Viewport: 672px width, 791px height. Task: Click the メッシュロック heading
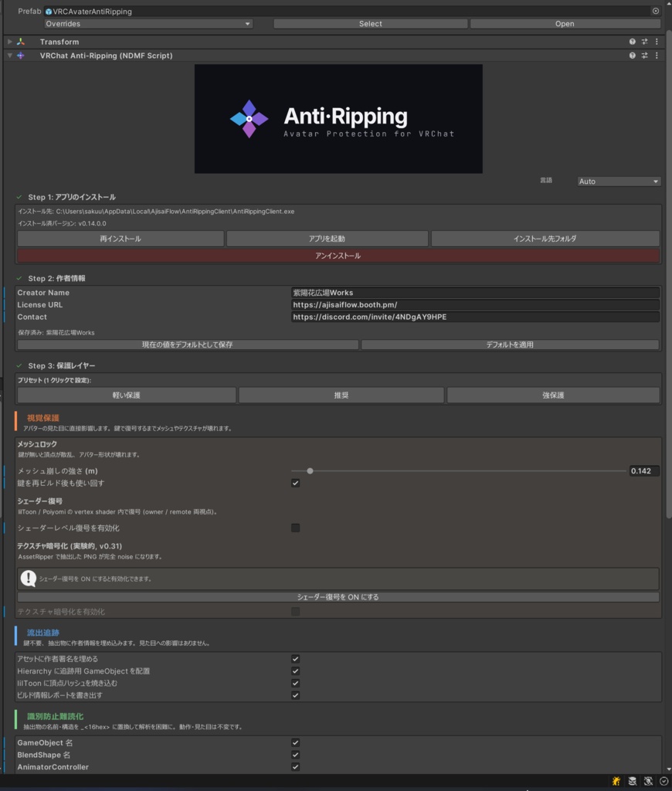pos(37,444)
